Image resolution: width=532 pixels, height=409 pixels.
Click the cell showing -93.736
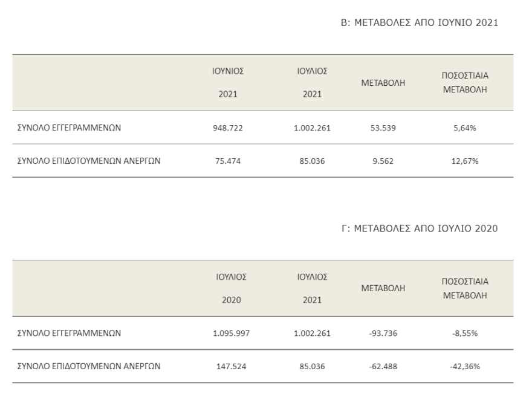pyautogui.click(x=383, y=333)
